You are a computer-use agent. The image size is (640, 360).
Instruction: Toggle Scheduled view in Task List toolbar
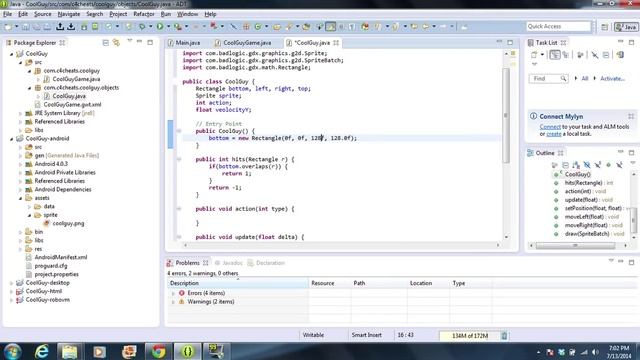565,55
